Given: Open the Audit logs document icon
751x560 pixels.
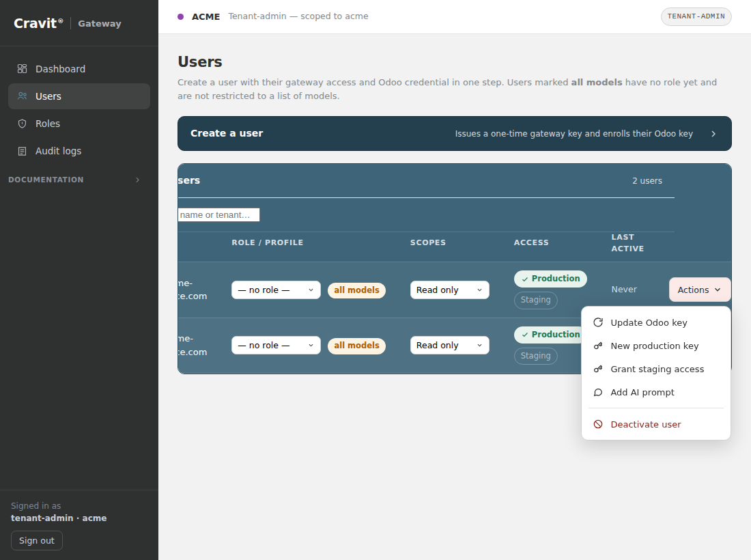Looking at the screenshot, I should click(x=22, y=151).
